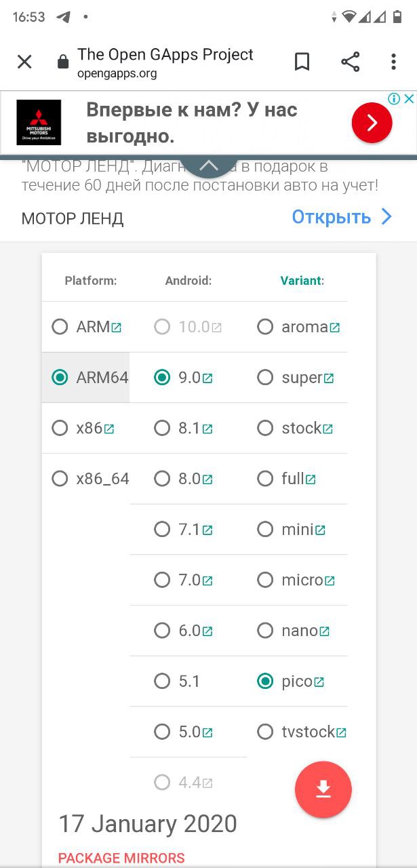Open the external link icon next to aroma
The image size is (417, 868).
click(x=334, y=328)
